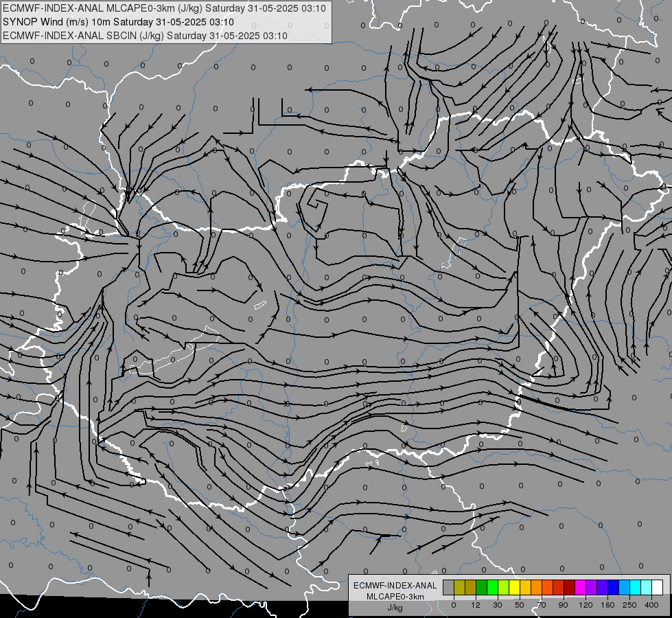672x618 pixels.
Task: Select the pure blue swatch after 160
Action: [614, 587]
